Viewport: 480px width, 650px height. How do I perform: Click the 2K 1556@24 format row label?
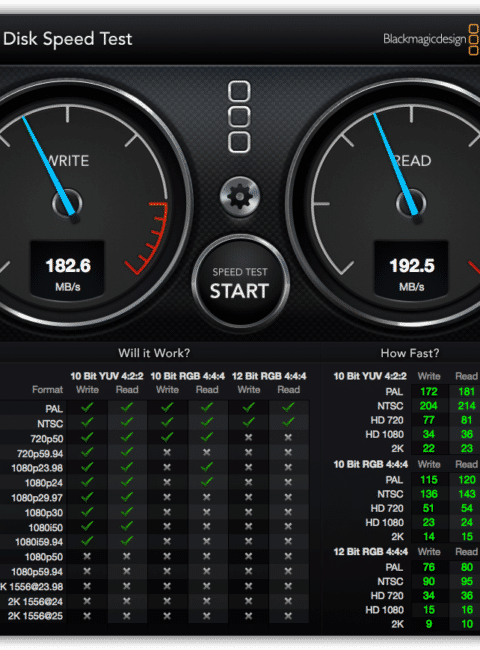36,602
